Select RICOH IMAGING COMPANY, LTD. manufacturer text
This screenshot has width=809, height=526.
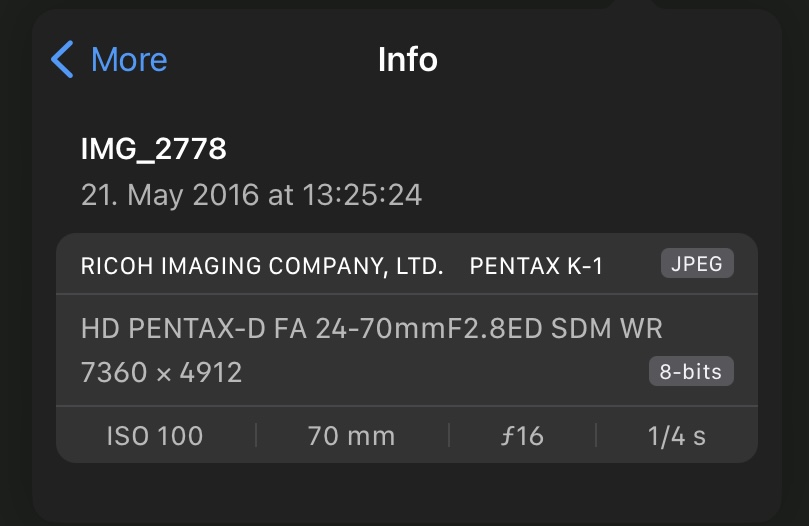pos(261,267)
